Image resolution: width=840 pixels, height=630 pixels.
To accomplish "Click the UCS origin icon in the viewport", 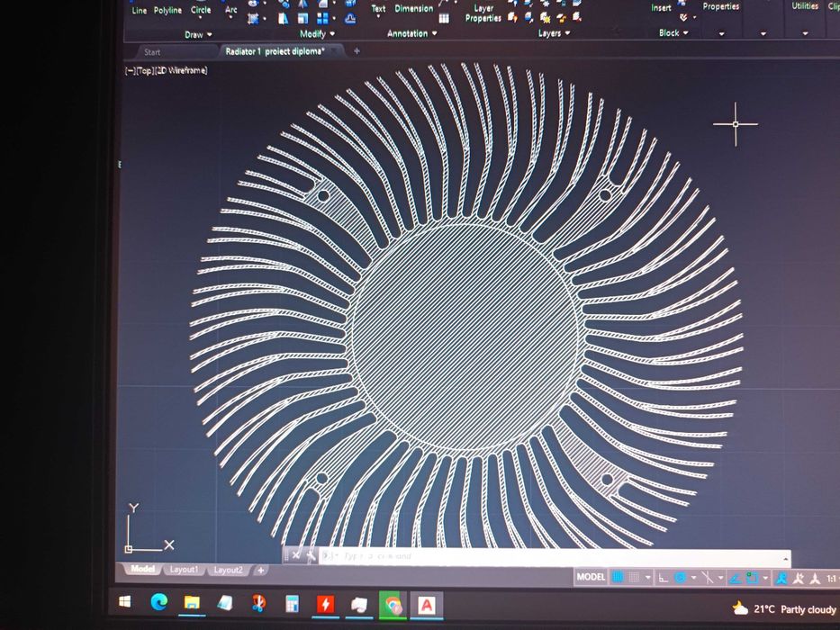I will coord(129,549).
